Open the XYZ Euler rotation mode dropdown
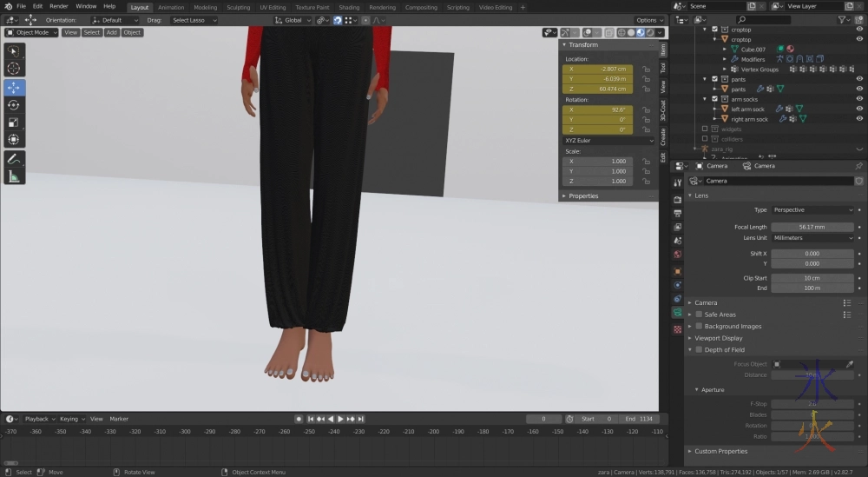The image size is (868, 477). (x=608, y=140)
